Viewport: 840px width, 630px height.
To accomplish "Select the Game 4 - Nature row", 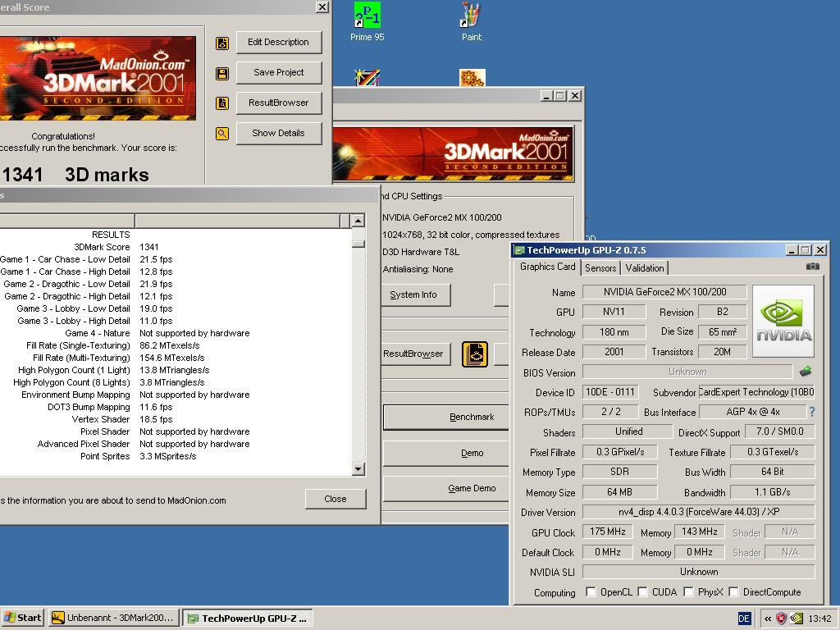I will click(x=176, y=333).
